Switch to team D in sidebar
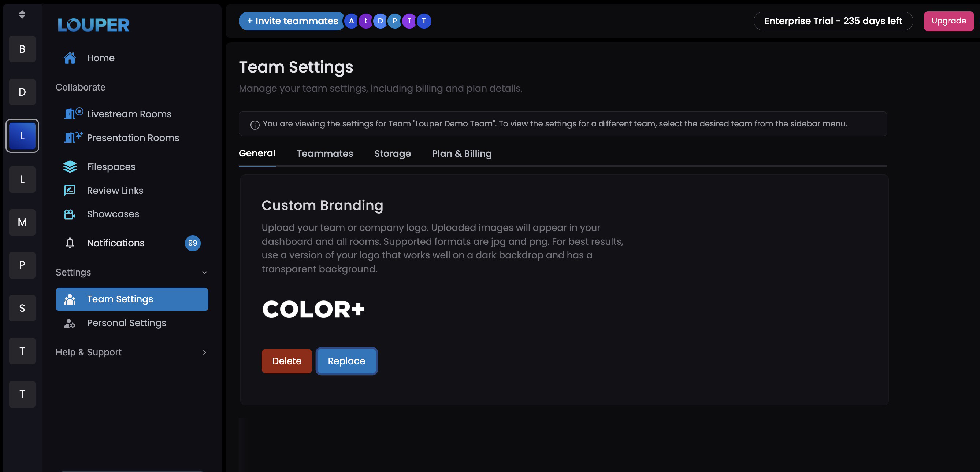This screenshot has height=472, width=980. point(22,92)
